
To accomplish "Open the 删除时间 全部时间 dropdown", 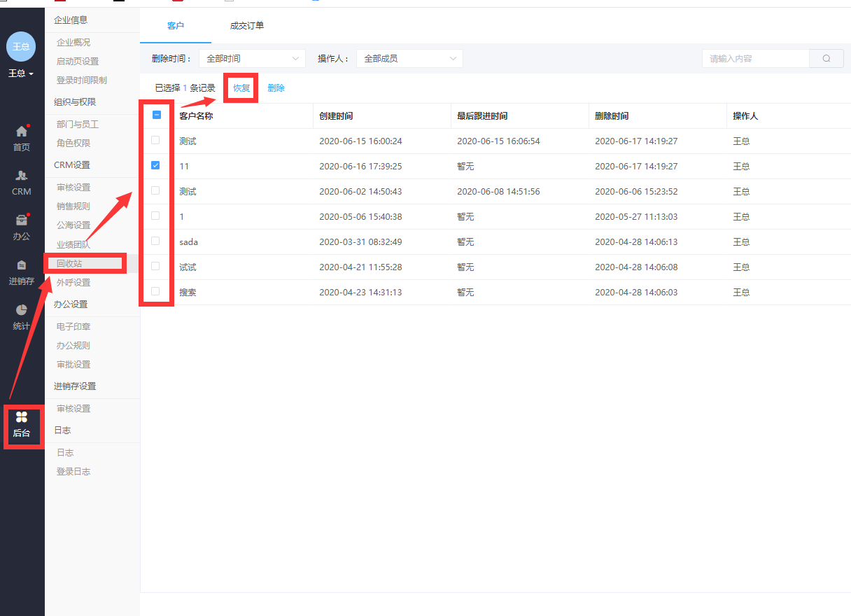I will pyautogui.click(x=252, y=59).
